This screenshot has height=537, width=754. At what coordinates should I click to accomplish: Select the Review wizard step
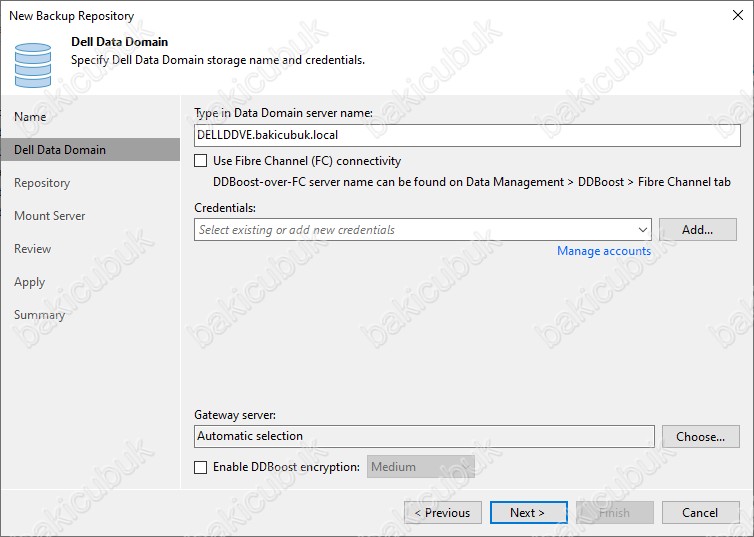(33, 249)
